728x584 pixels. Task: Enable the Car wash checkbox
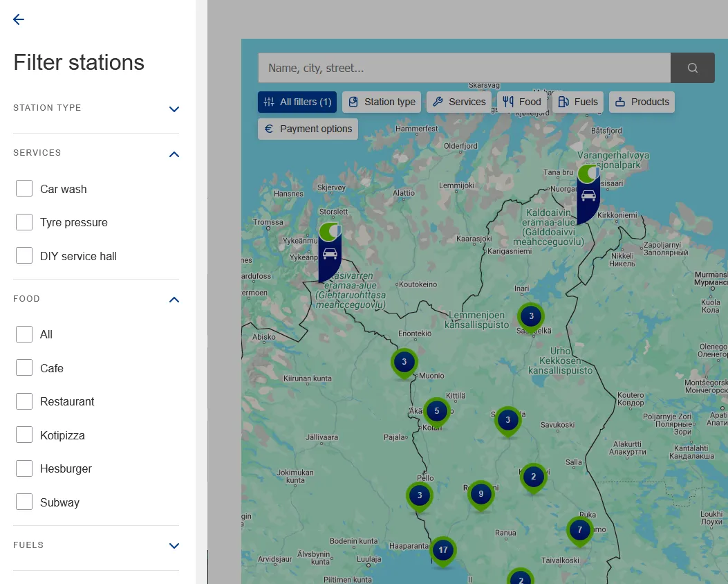(x=24, y=188)
